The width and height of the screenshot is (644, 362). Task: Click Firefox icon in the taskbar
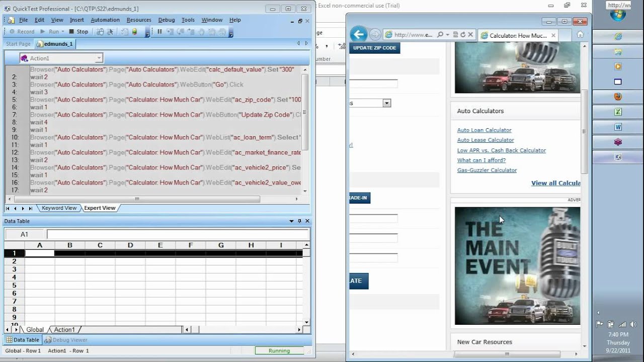(618, 97)
